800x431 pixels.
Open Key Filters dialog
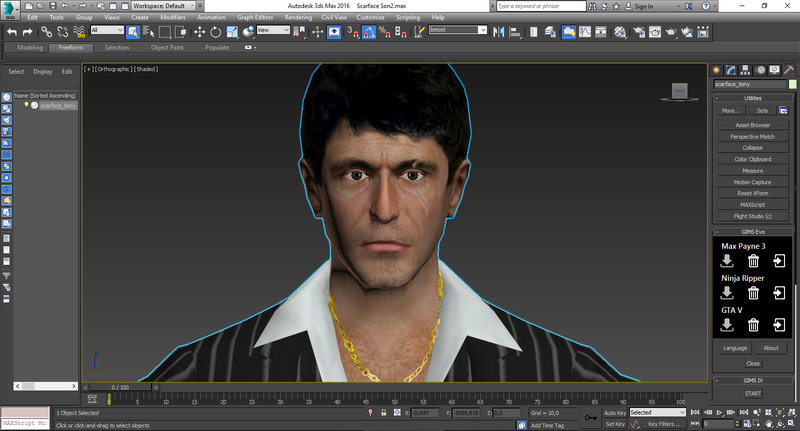(x=664, y=424)
